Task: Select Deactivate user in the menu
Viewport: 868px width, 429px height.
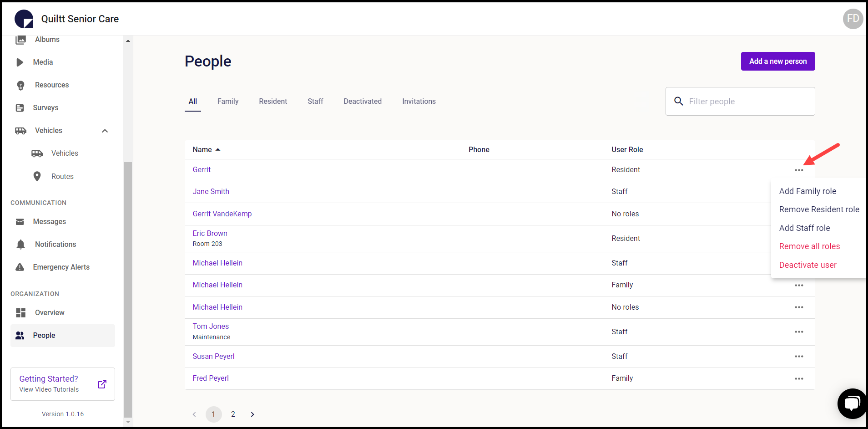Action: coord(807,265)
